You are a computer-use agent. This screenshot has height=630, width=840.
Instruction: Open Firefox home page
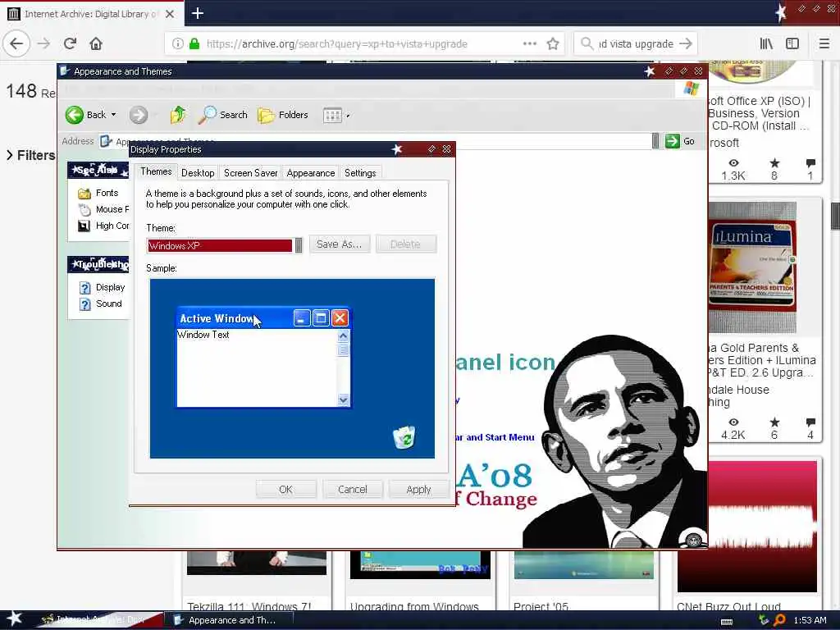(x=96, y=44)
